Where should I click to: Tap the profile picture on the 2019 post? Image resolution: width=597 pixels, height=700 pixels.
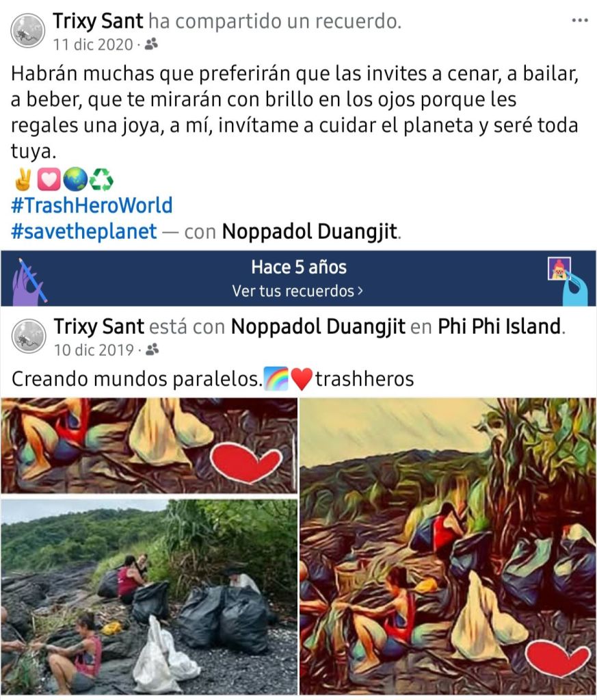coord(29,336)
